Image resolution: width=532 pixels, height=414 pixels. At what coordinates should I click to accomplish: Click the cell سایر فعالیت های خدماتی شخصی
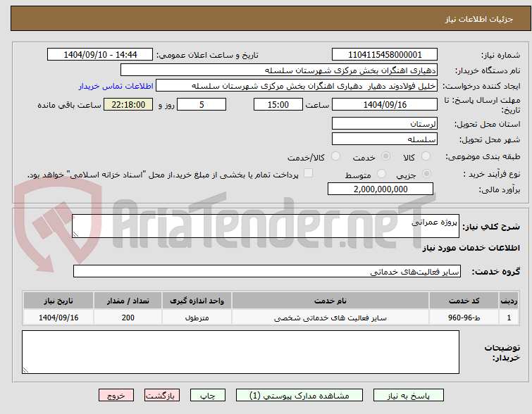click(x=330, y=318)
